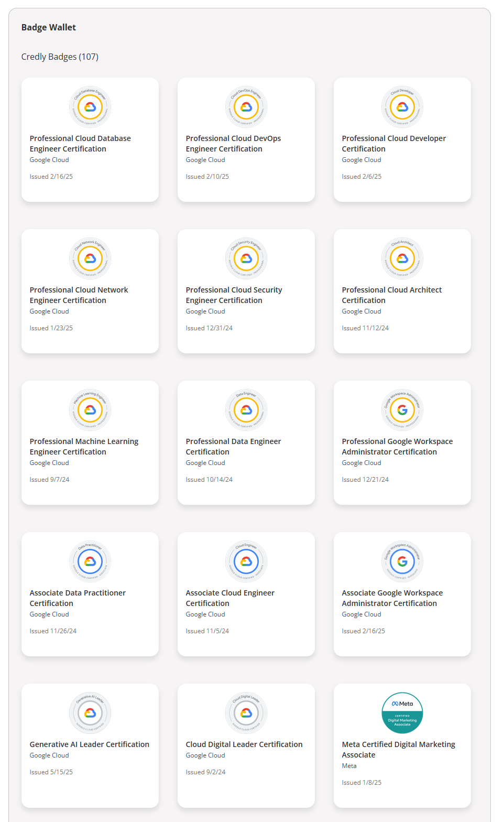Open Cloud Digital Leader Certification title
This screenshot has height=822, width=504.
[x=244, y=744]
